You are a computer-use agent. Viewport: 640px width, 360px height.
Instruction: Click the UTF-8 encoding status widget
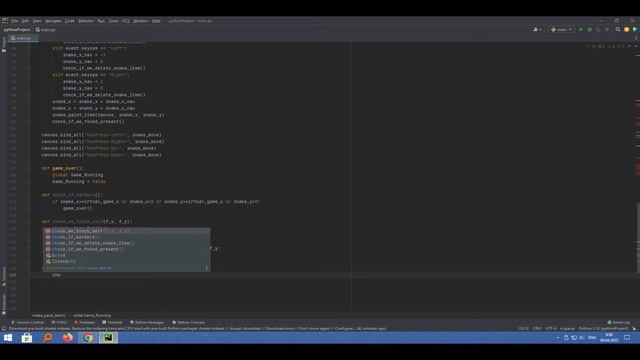551,329
